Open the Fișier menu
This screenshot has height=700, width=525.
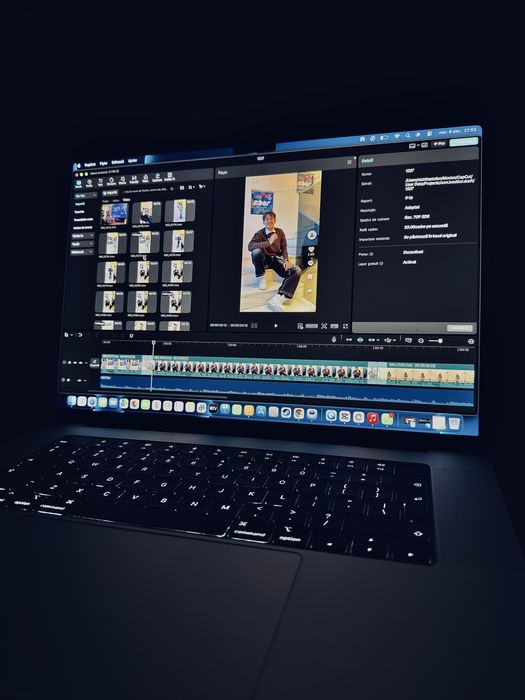(104, 163)
